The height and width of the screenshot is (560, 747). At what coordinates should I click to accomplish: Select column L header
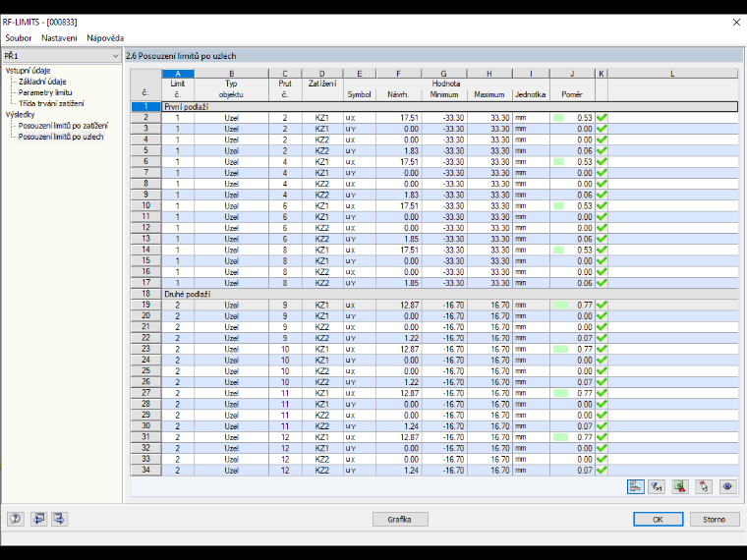click(672, 74)
